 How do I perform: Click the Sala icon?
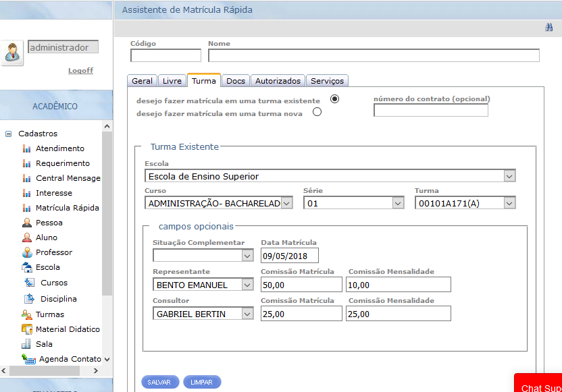(x=26, y=344)
